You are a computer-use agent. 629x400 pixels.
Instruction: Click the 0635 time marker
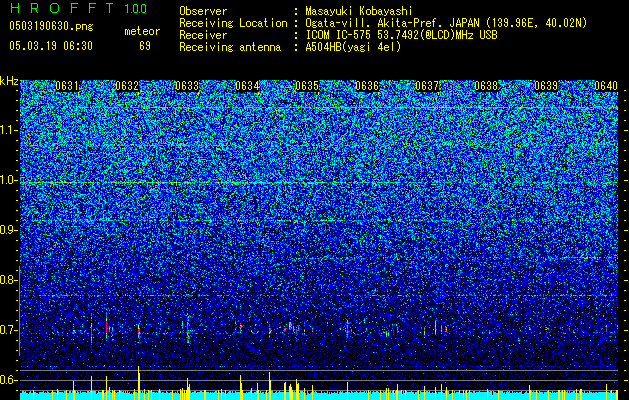point(307,86)
